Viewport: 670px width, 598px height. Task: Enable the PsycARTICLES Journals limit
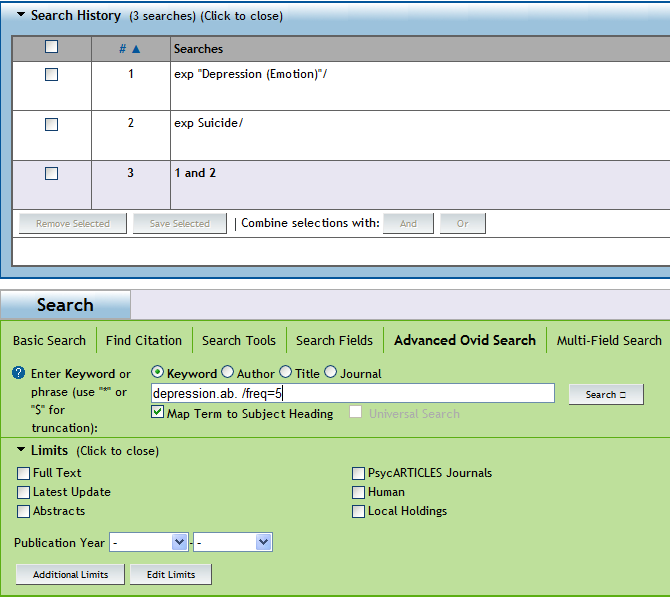pyautogui.click(x=358, y=473)
